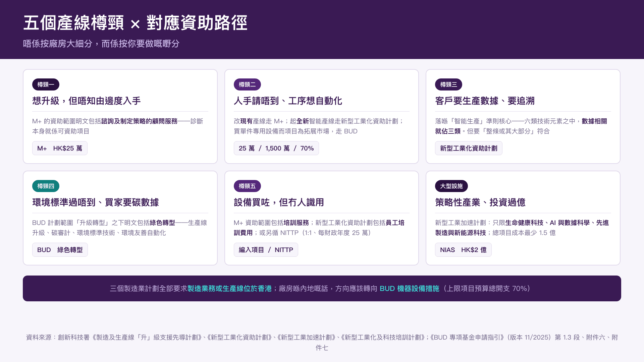Click the 編入項目 / NITTP tag
Viewport: 644px width, 362px height.
tap(266, 250)
